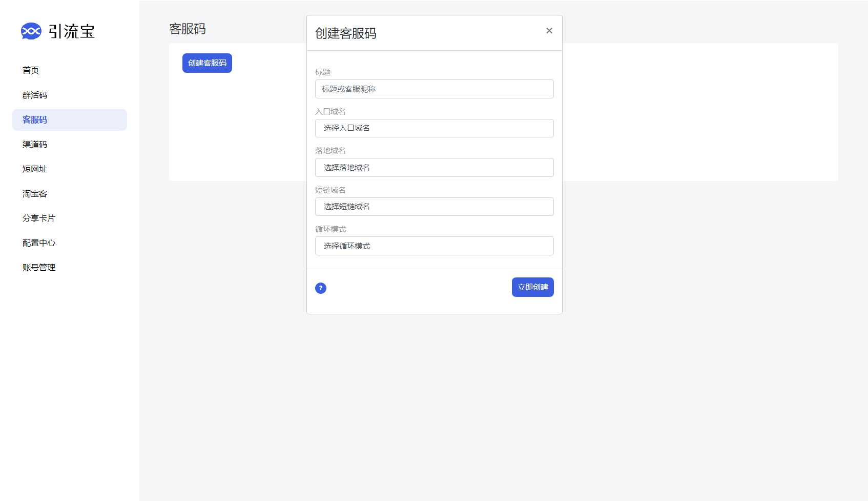Image resolution: width=868 pixels, height=501 pixels.
Task: Open the 短网址 section
Action: [x=35, y=169]
